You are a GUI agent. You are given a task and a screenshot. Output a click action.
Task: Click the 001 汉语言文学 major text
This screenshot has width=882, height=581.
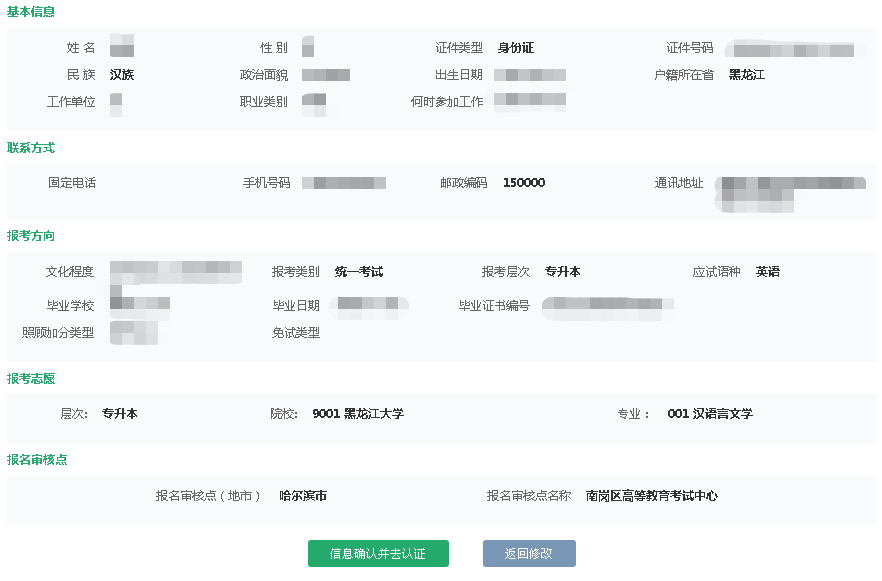coord(710,414)
